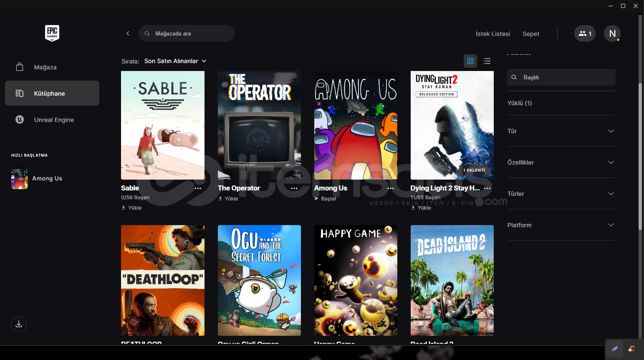Click 11/65 Başarı under Dying Light 2
The width and height of the screenshot is (644, 360).
pyautogui.click(x=425, y=197)
